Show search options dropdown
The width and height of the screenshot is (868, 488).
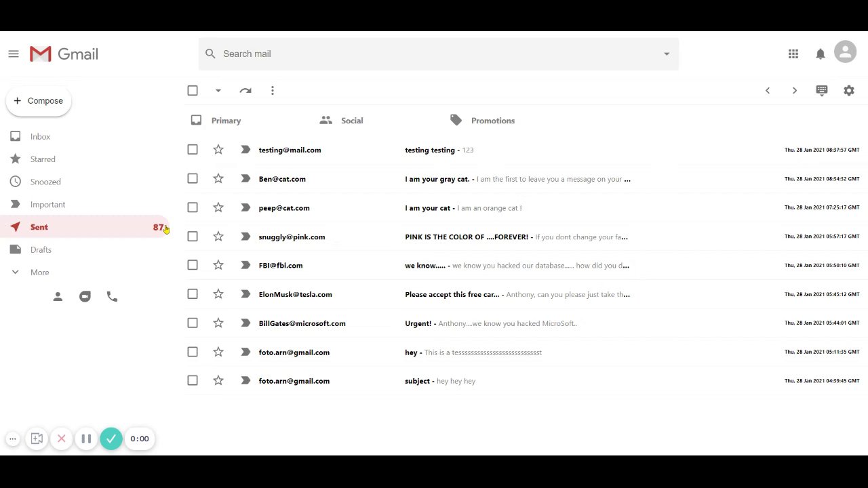tap(667, 54)
